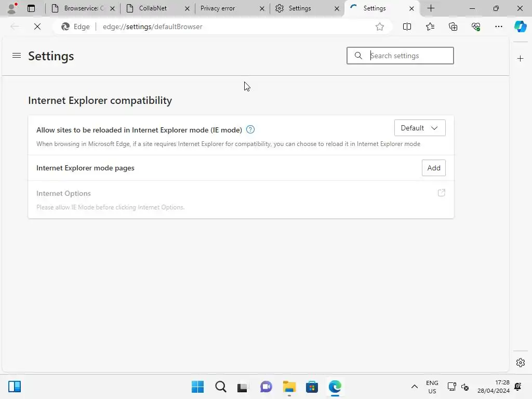Click Internet Options label
The width and height of the screenshot is (532, 399).
(x=63, y=193)
